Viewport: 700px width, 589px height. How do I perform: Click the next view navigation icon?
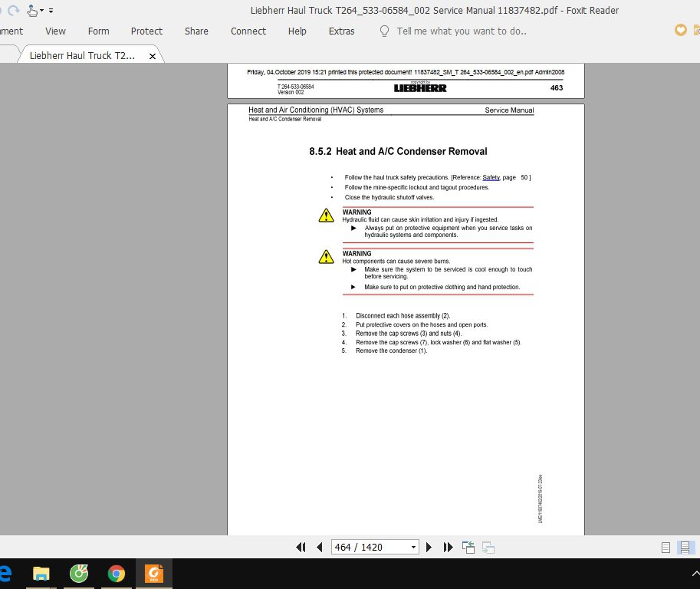488,547
